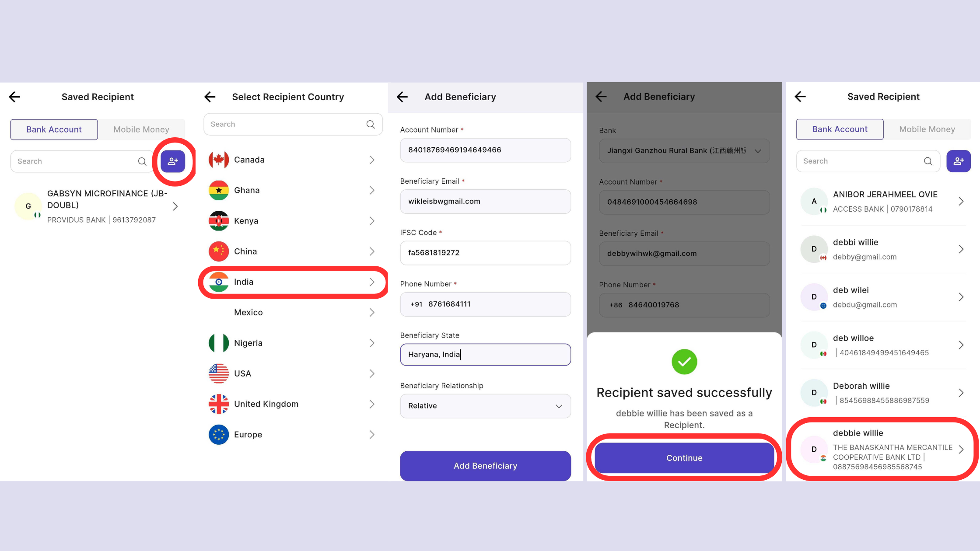This screenshot has height=551, width=980.
Task: Click the Continue button
Action: click(x=684, y=458)
